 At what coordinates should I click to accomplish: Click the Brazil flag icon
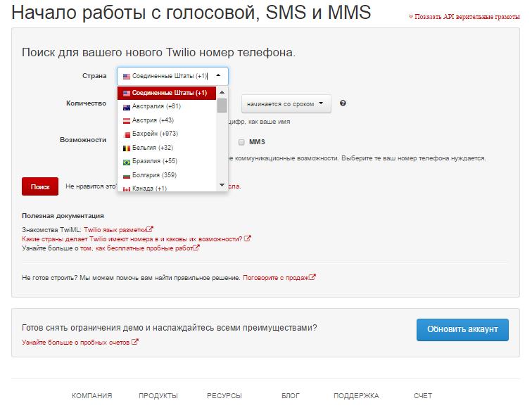click(127, 162)
